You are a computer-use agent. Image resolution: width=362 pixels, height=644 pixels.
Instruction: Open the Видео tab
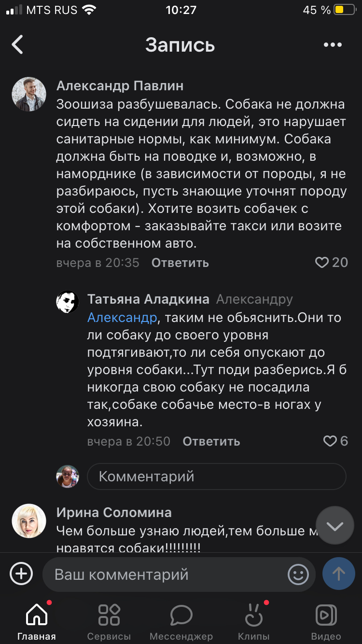click(x=326, y=622)
